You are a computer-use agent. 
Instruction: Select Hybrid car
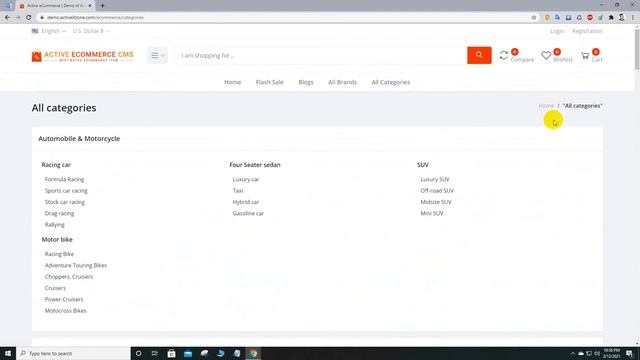click(246, 202)
